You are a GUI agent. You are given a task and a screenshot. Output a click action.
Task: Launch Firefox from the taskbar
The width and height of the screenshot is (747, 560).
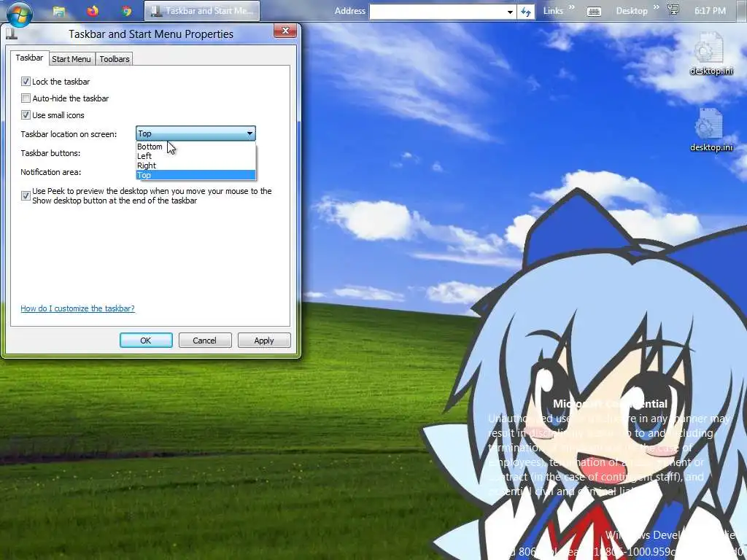coord(93,11)
